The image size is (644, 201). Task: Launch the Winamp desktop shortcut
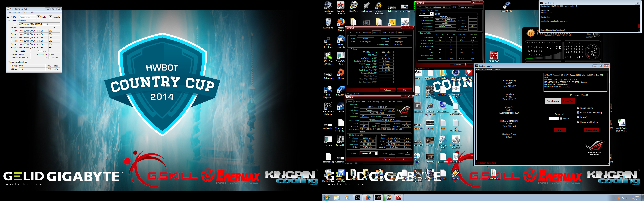(x=455, y=174)
